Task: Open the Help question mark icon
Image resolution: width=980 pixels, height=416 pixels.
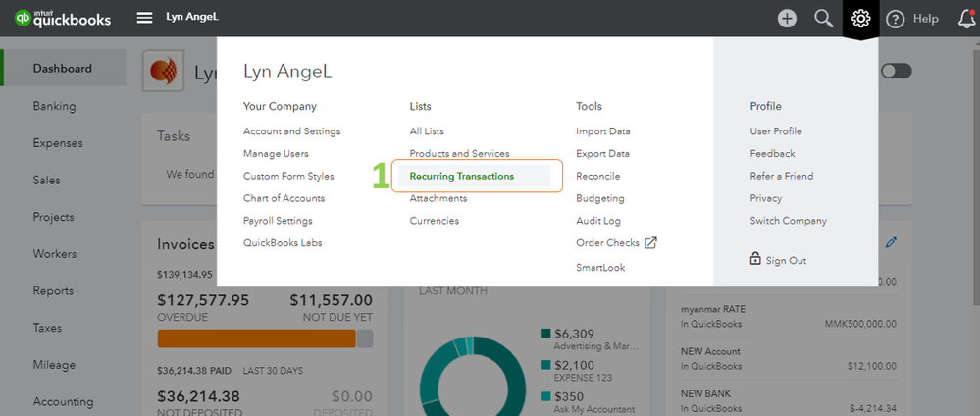Action: pyautogui.click(x=895, y=19)
